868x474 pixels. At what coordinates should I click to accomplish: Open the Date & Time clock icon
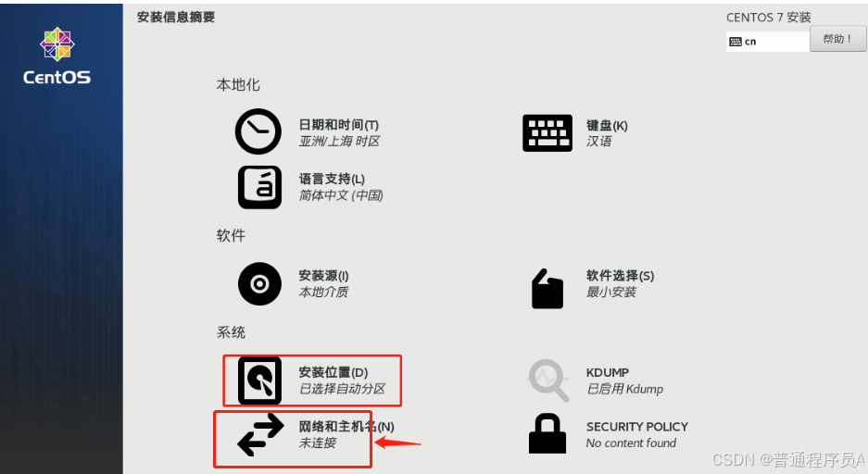pos(258,131)
